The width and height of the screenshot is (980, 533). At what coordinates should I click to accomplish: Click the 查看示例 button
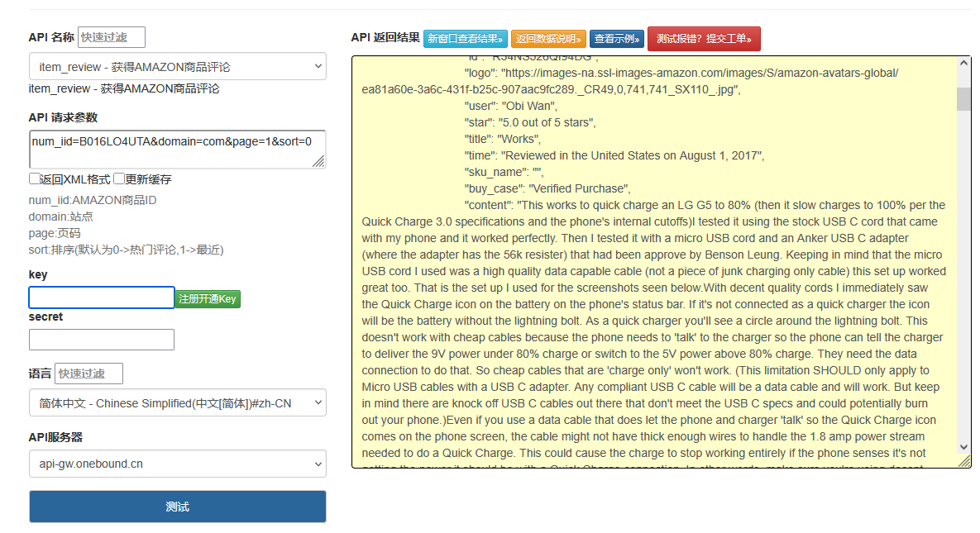coord(617,39)
